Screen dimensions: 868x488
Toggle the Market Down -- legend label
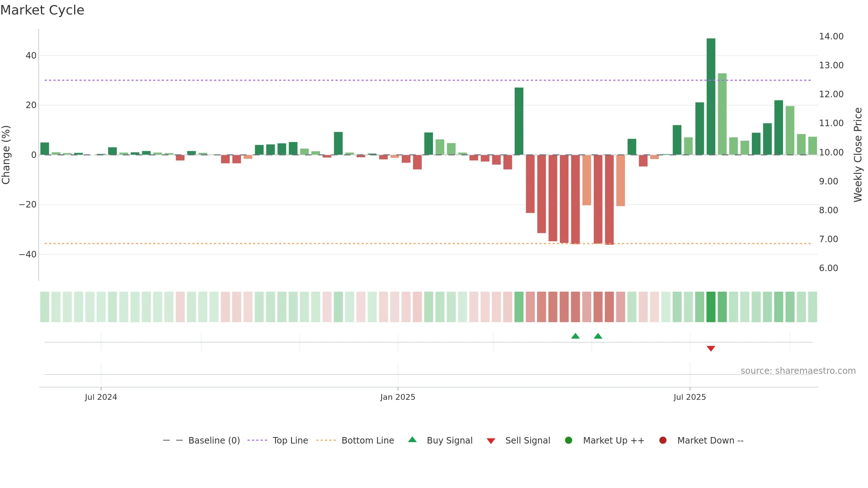click(710, 440)
